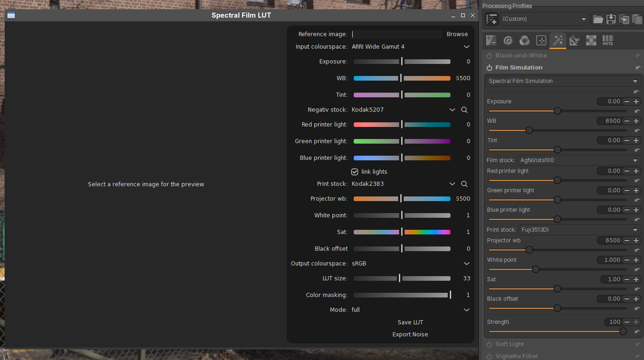Open the Metadata tab icon
Screen dimensions: 644x360
point(607,40)
